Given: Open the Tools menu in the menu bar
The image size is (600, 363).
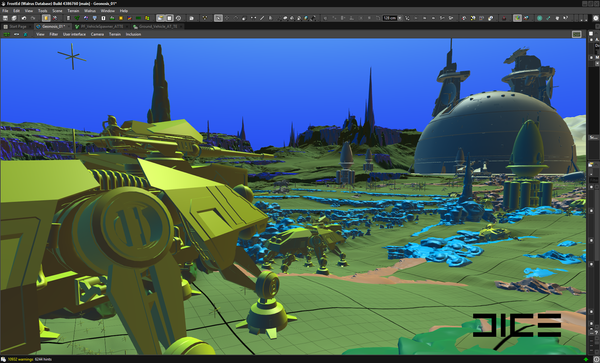Looking at the screenshot, I should coord(42,11).
